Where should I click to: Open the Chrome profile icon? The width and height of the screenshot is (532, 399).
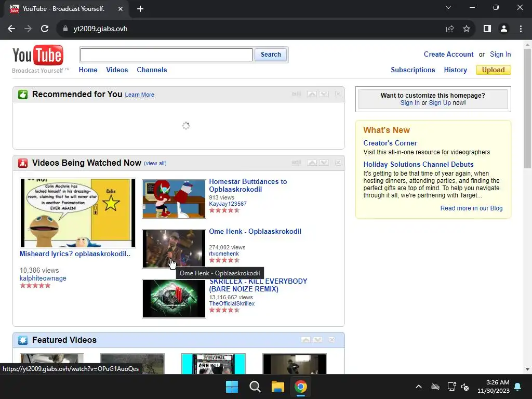coord(504,29)
